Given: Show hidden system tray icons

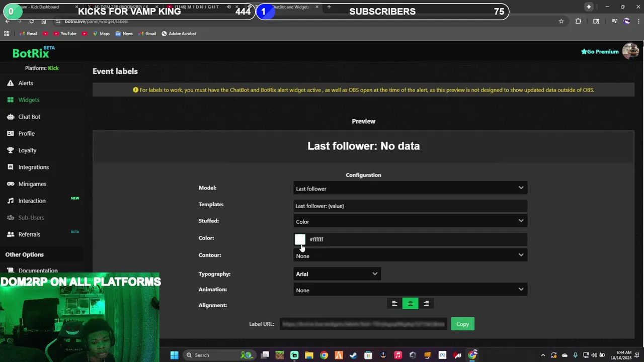Looking at the screenshot, I should click(x=543, y=355).
